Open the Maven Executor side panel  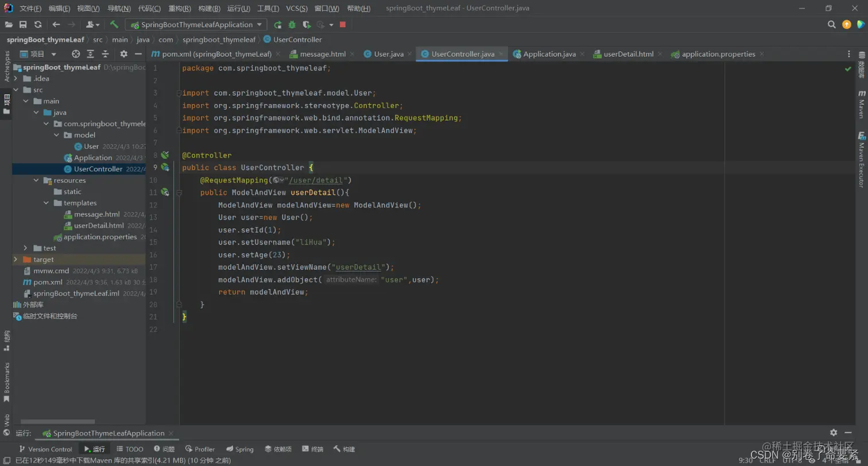pos(861,160)
